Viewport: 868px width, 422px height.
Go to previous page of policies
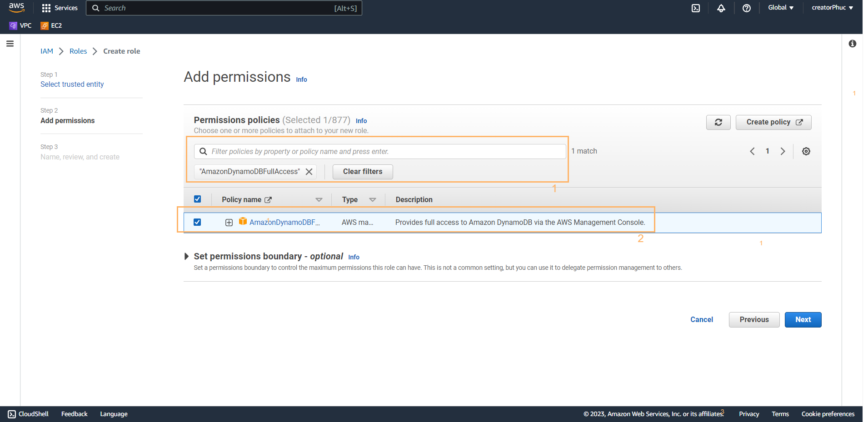[752, 151]
